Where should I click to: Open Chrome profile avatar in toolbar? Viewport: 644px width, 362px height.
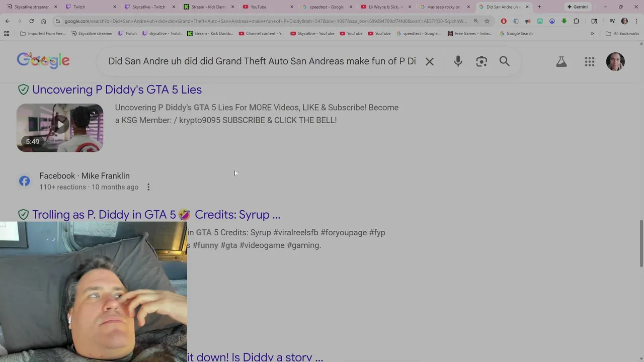(624, 21)
